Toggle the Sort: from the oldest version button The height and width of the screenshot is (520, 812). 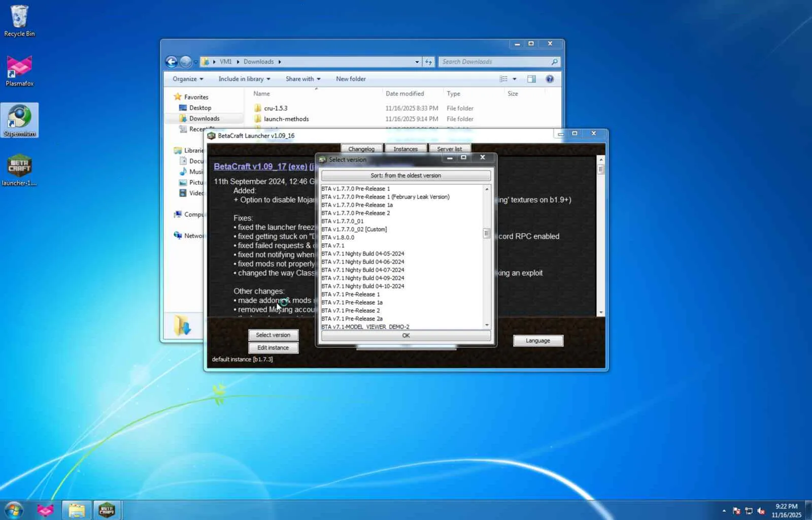pyautogui.click(x=406, y=176)
